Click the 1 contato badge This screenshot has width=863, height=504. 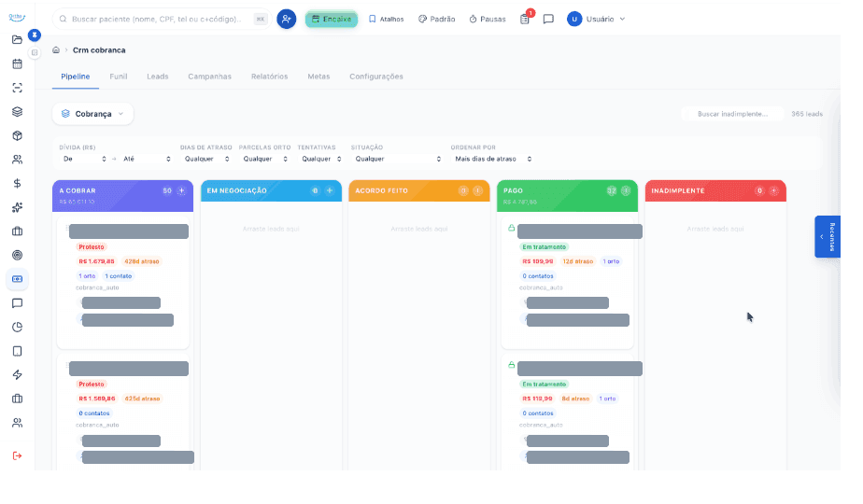tap(119, 276)
